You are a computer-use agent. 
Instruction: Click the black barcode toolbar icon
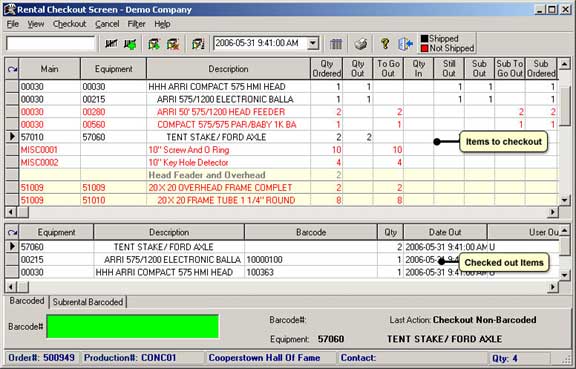(111, 44)
